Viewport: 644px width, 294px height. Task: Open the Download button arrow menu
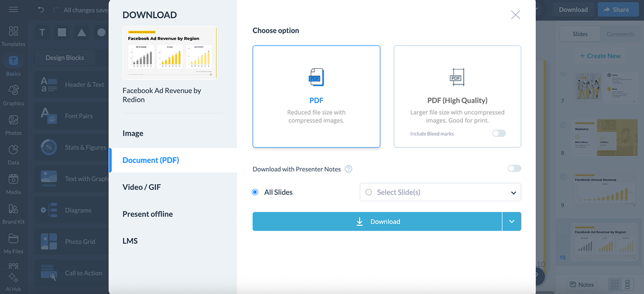[x=512, y=222]
